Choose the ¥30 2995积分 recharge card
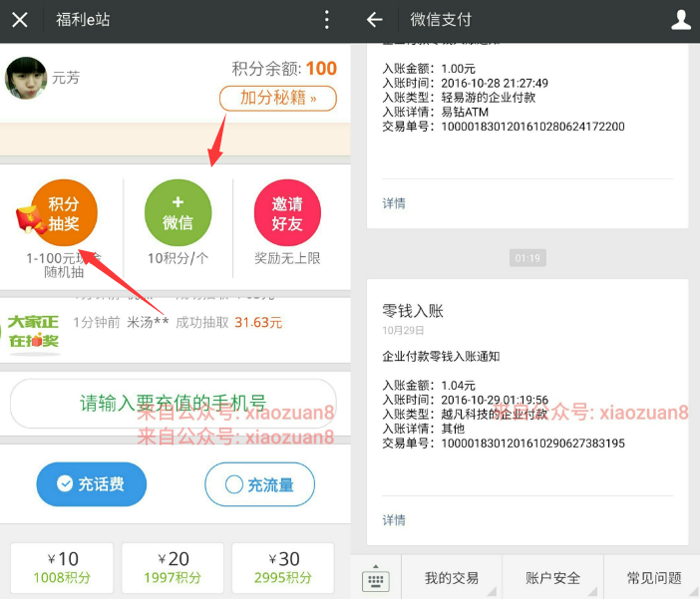 tap(283, 567)
